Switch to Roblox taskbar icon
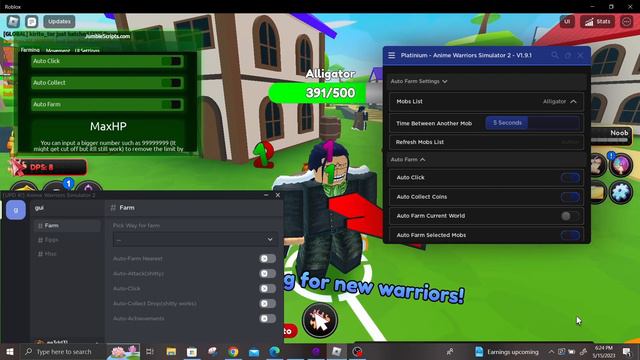This screenshot has width=640, height=360. (x=337, y=351)
